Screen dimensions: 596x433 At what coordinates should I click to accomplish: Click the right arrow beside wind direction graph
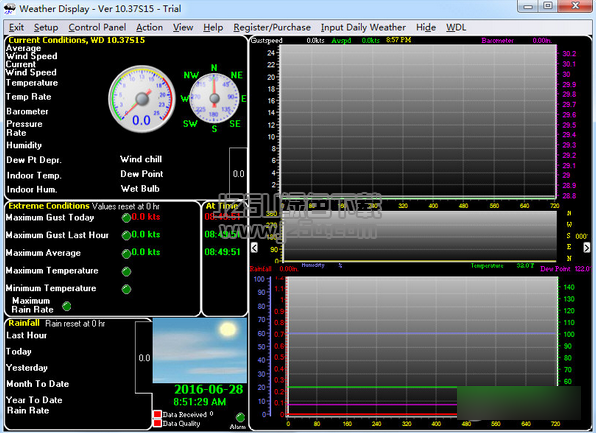(586, 248)
